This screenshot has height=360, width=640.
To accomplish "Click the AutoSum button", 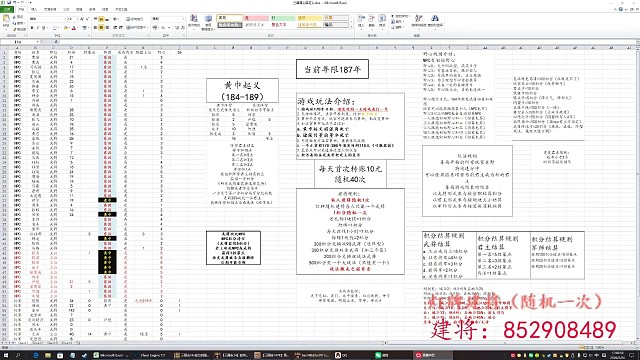I will tap(400, 16).
